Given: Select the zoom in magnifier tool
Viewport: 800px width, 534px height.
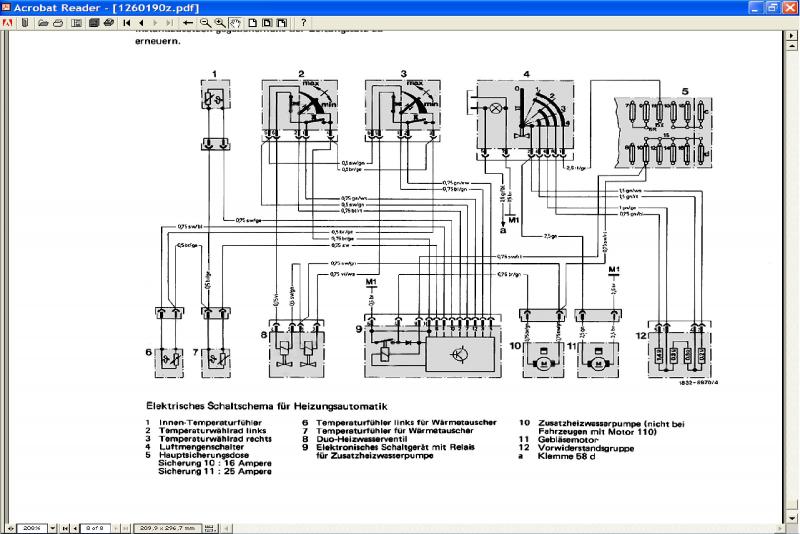Looking at the screenshot, I should pos(220,23).
